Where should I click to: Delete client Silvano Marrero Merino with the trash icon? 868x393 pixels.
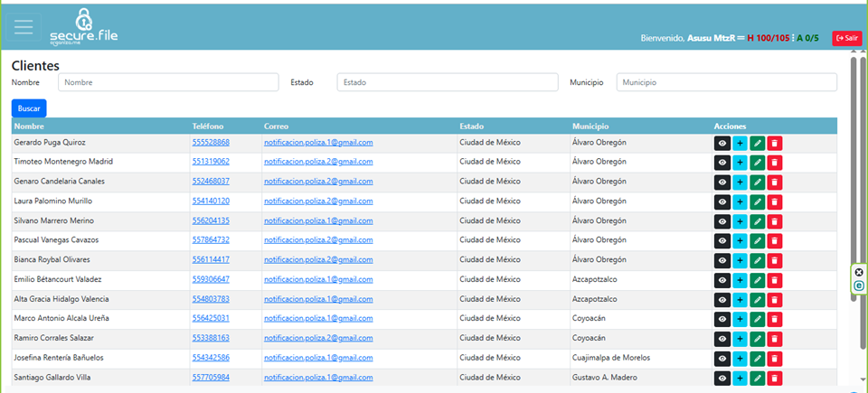tap(774, 221)
